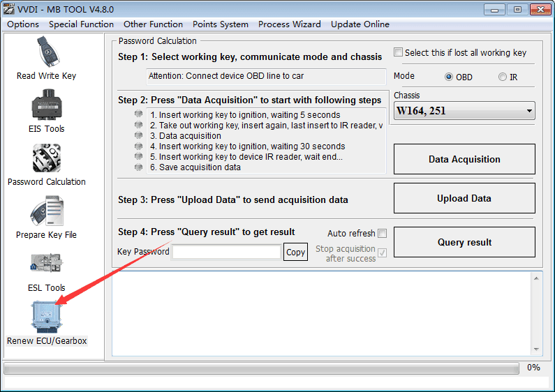Click the Key Password input field
This screenshot has height=392, width=555.
226,252
